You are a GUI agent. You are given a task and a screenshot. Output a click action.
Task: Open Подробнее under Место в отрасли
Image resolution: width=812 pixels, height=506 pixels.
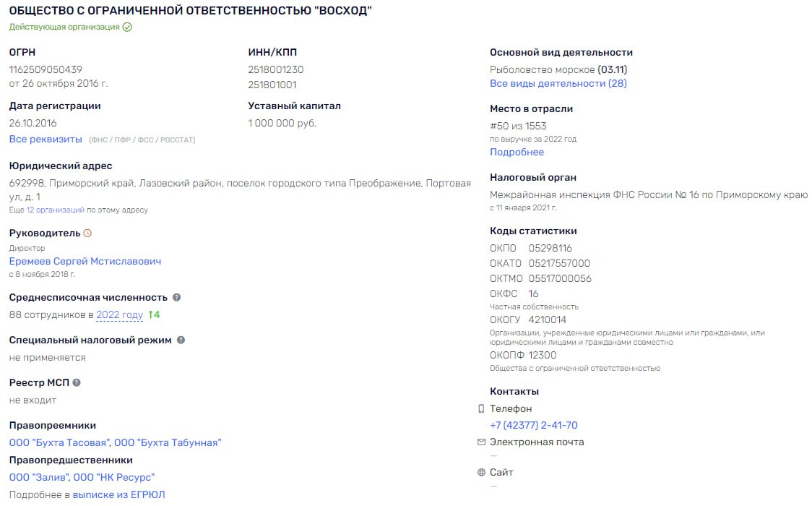[517, 152]
